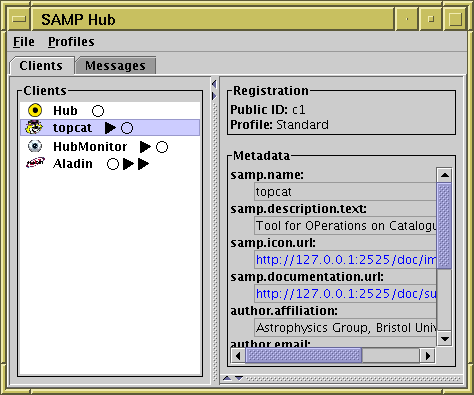Click metadata vertical scrollbar up arrow

point(444,175)
